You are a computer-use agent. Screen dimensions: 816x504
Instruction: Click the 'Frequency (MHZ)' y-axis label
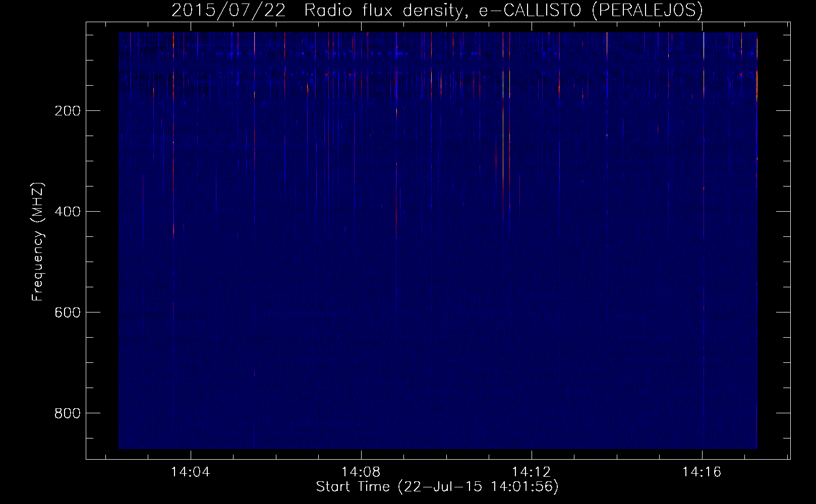(38, 242)
